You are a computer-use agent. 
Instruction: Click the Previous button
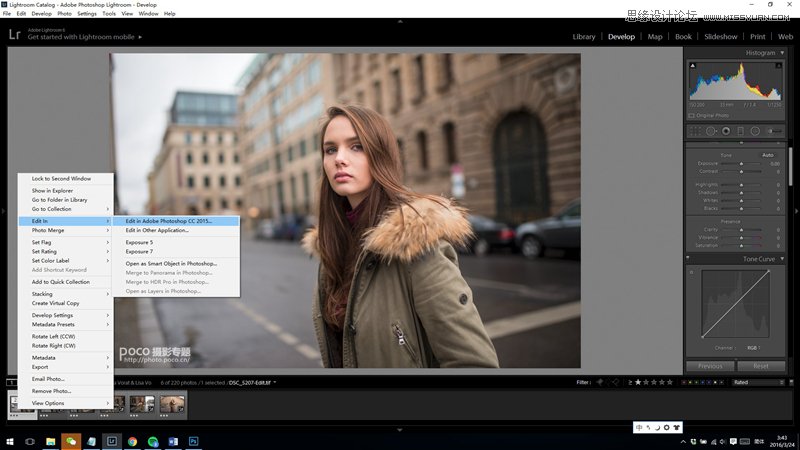click(710, 366)
